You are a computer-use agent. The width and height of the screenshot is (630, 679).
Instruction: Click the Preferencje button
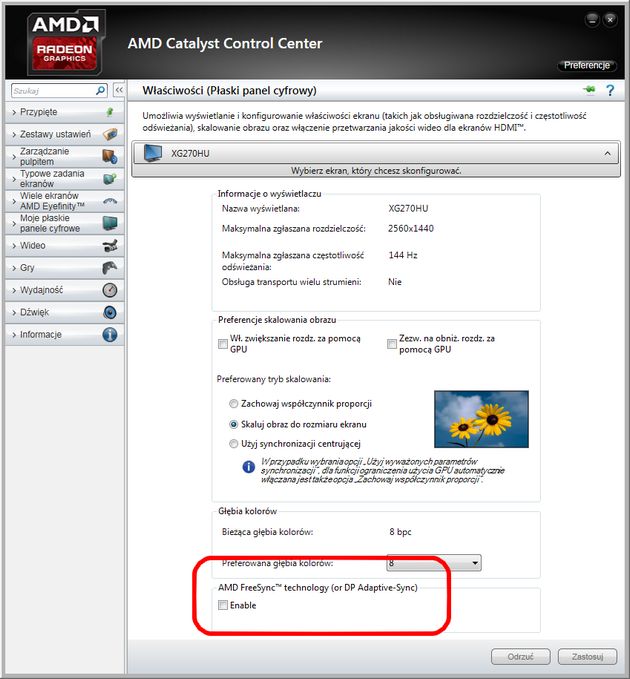(x=587, y=65)
